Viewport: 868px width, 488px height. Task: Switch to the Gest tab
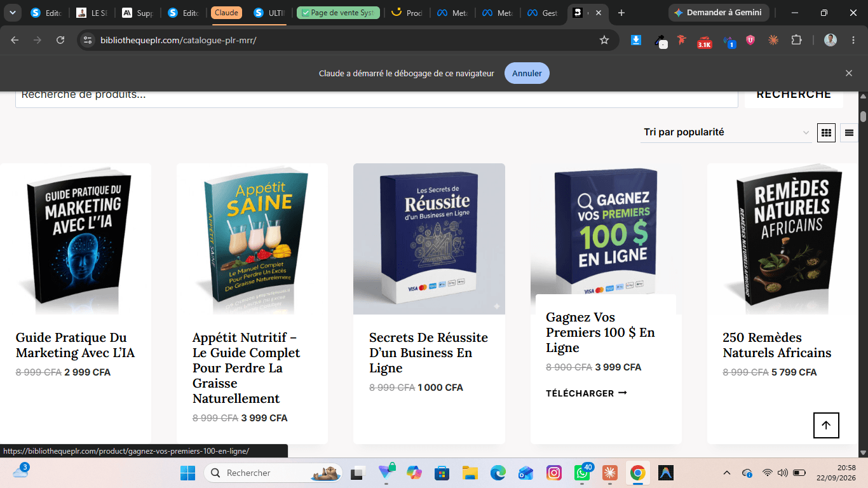[543, 13]
